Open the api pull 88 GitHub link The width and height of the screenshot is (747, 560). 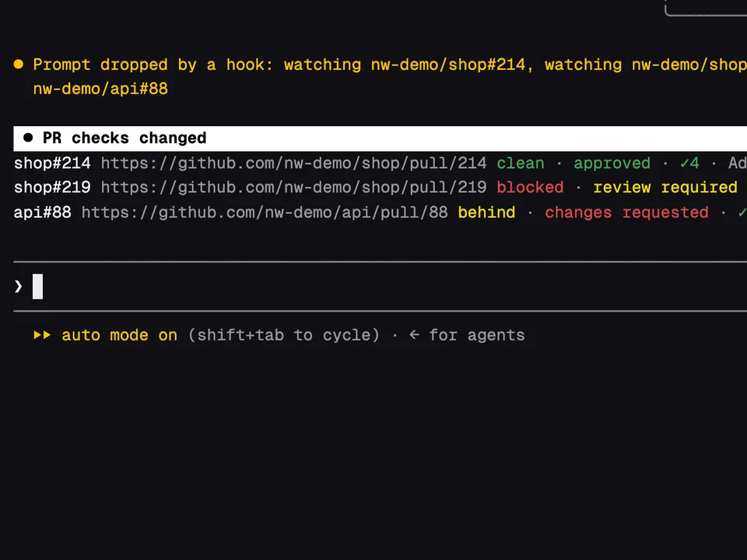(265, 212)
